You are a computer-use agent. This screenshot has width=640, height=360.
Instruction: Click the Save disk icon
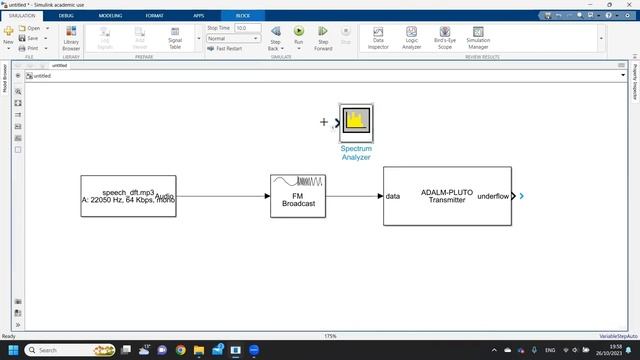click(22, 38)
